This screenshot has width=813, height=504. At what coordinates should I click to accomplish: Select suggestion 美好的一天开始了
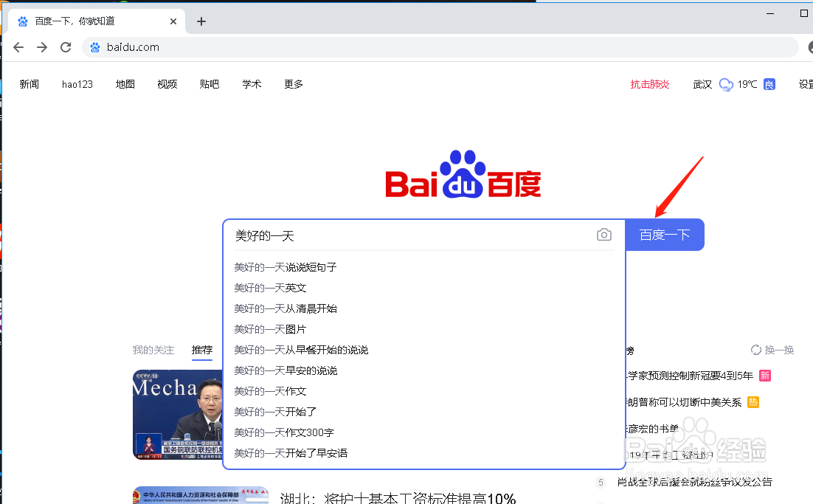[274, 412]
